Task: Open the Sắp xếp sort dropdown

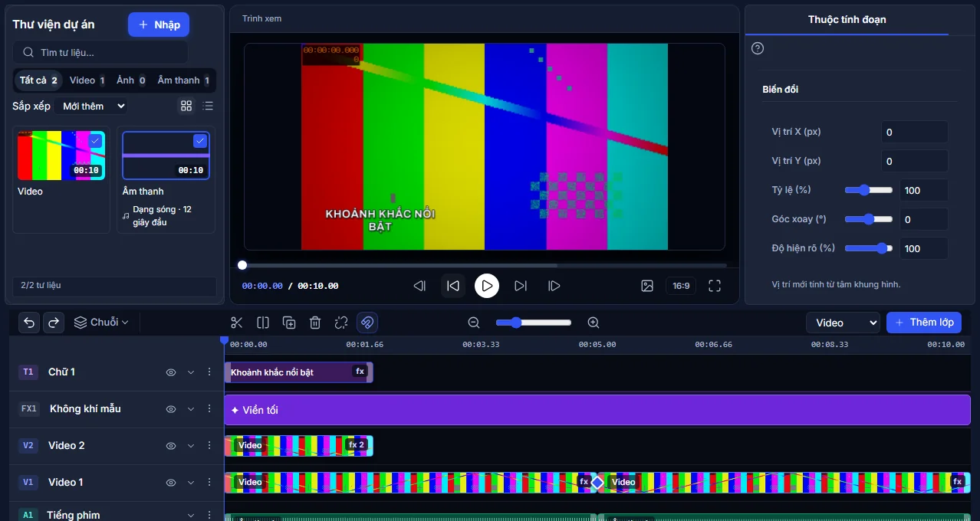Action: coord(94,106)
